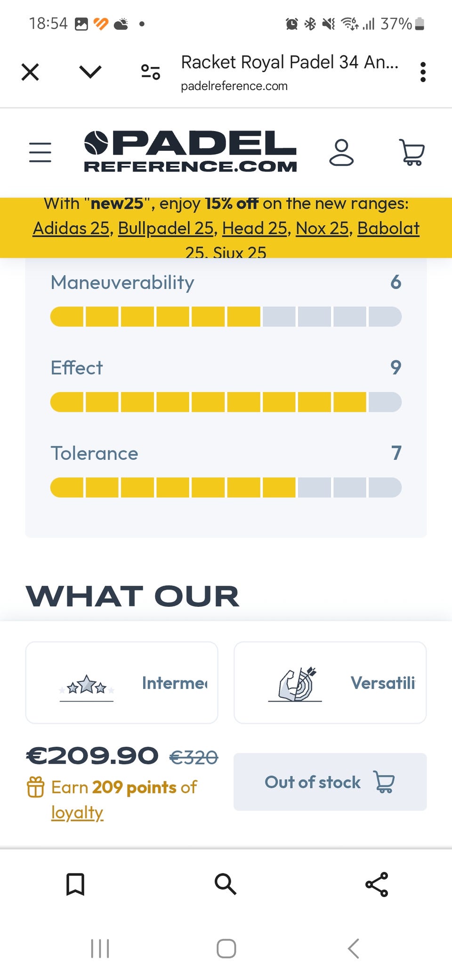Open the Adidas 25 link

point(71,229)
